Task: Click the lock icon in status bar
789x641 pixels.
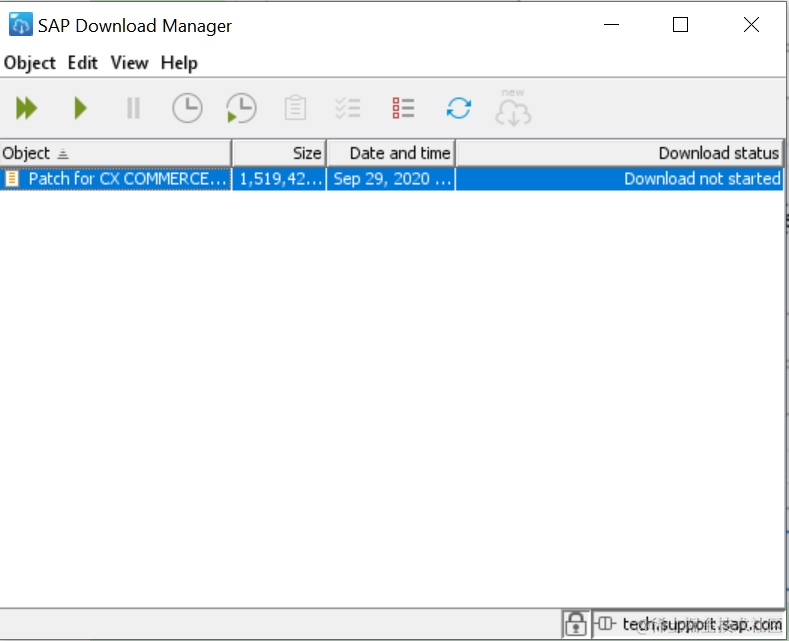Action: click(x=576, y=624)
